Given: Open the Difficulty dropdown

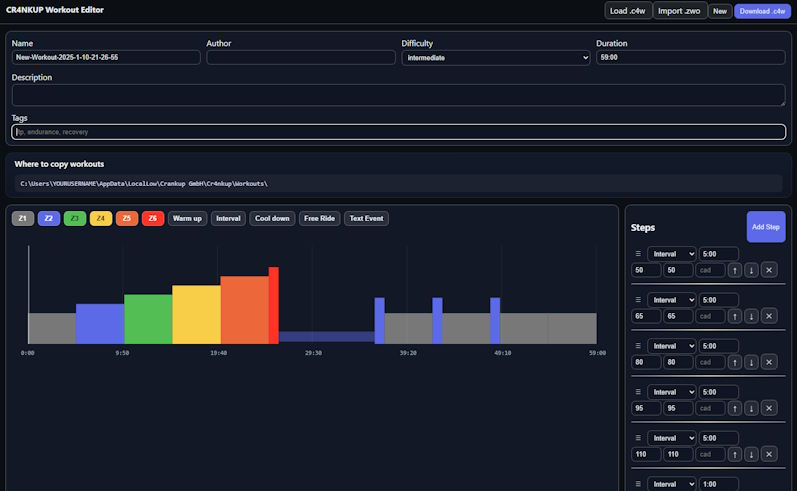Looking at the screenshot, I should pyautogui.click(x=496, y=58).
